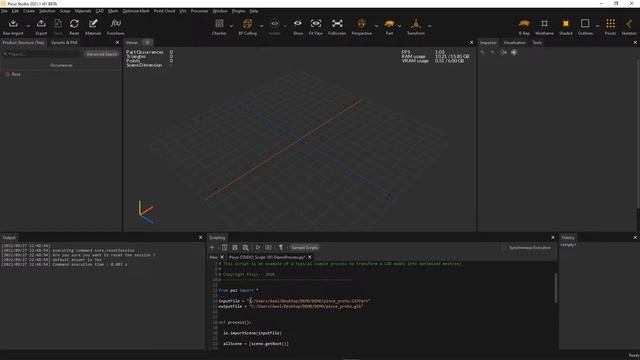This screenshot has height=360, width=640.
Task: Click the Show (eye) toolbar icon
Action: (x=298, y=24)
